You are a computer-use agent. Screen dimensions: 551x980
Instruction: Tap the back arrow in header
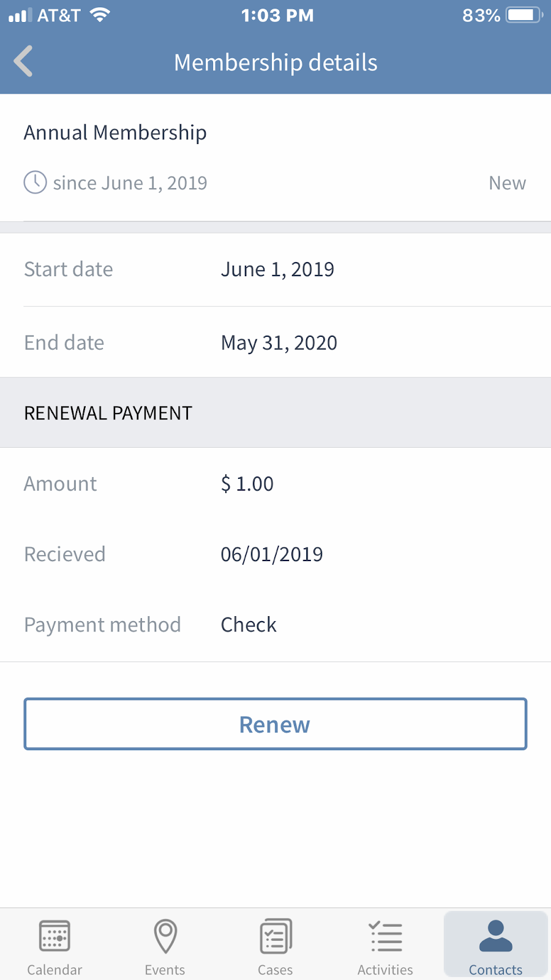click(x=23, y=62)
